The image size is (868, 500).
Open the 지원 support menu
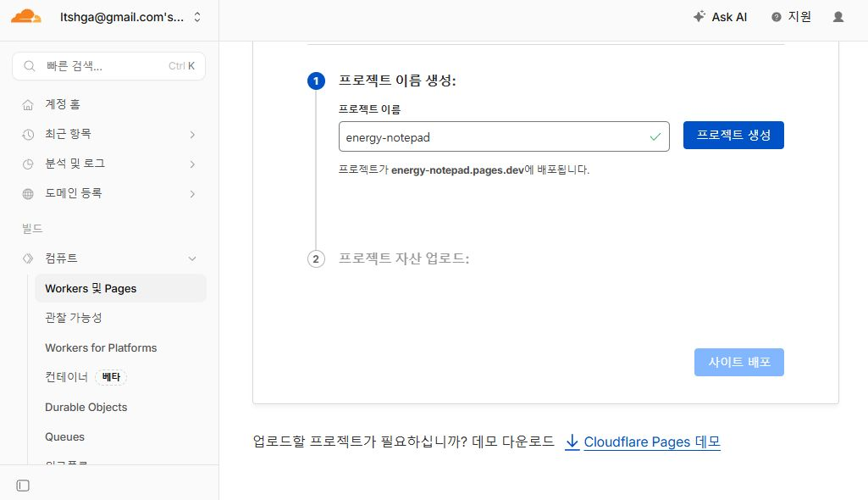[x=791, y=17]
